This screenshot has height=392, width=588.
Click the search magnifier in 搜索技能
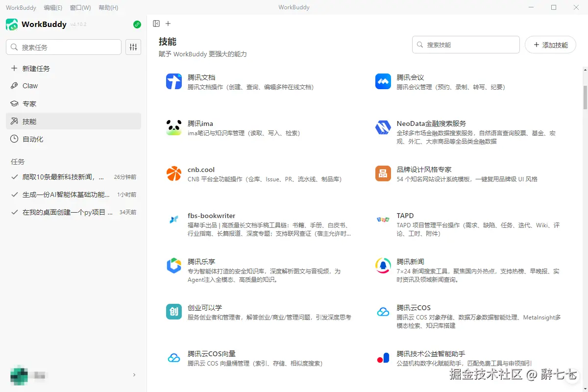(x=420, y=45)
